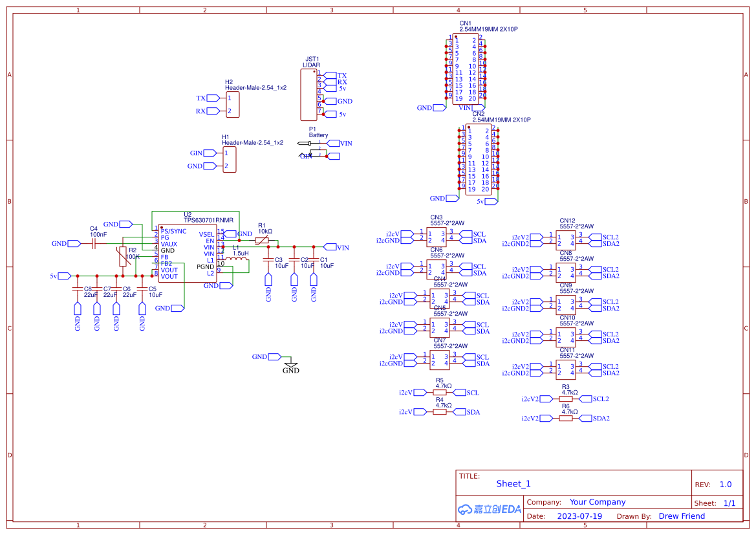
Task: Select the CN1 2X10P connector symbol
Action: [x=466, y=68]
